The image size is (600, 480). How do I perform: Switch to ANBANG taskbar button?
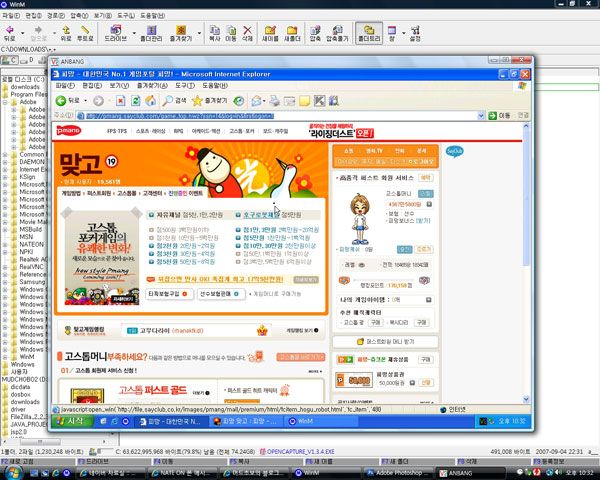pyautogui.click(x=471, y=473)
